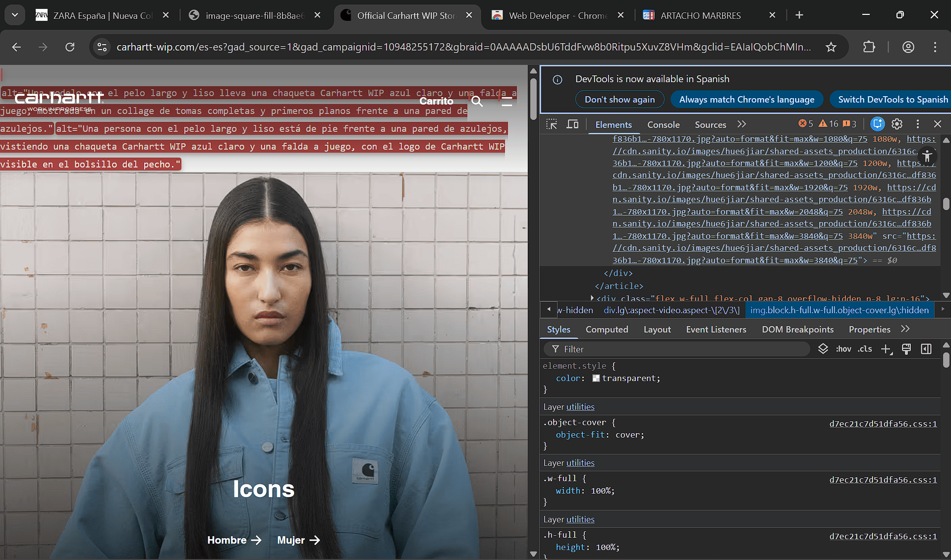The image size is (951, 560).
Task: Click the AI assistance icon in DevTools
Action: 877,124
